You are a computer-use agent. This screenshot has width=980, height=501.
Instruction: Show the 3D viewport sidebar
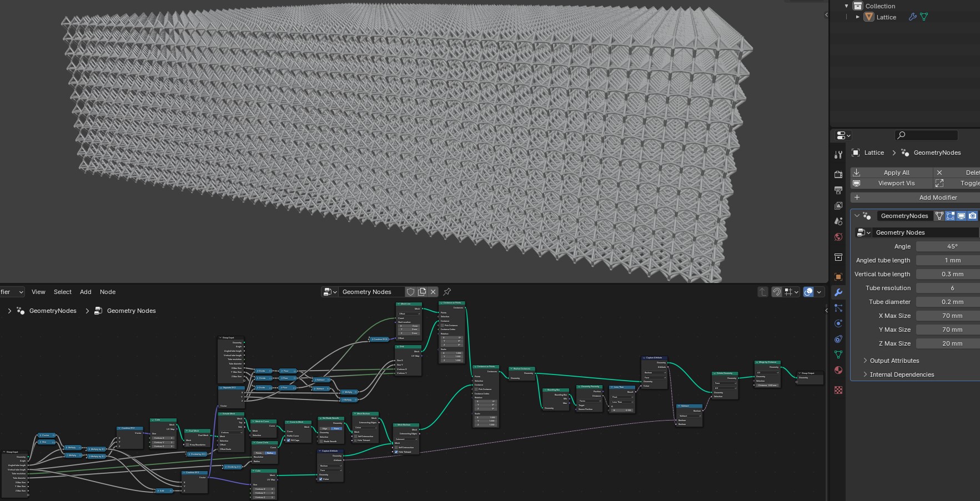(x=826, y=14)
